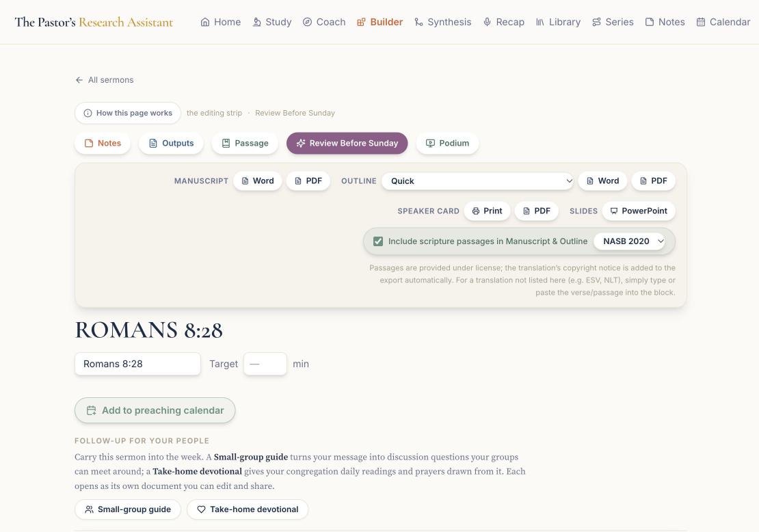Open Library from the top navigation
This screenshot has width=759, height=532.
pos(558,22)
